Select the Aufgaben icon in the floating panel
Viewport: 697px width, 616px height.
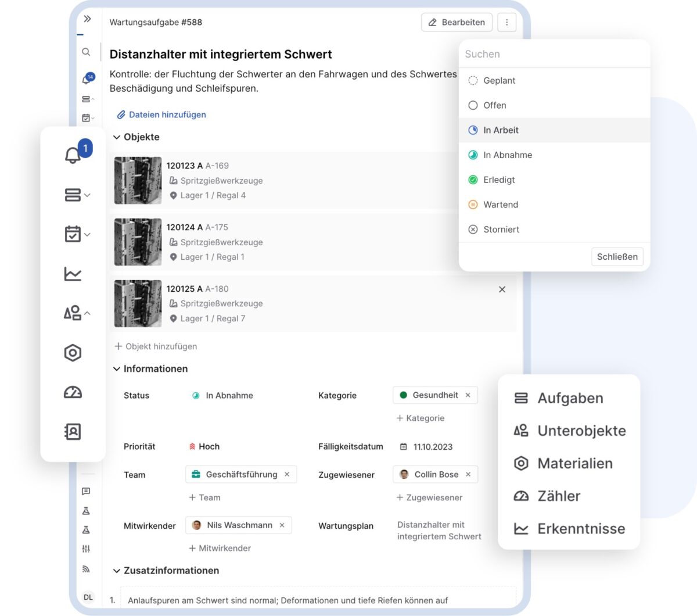pos(520,398)
